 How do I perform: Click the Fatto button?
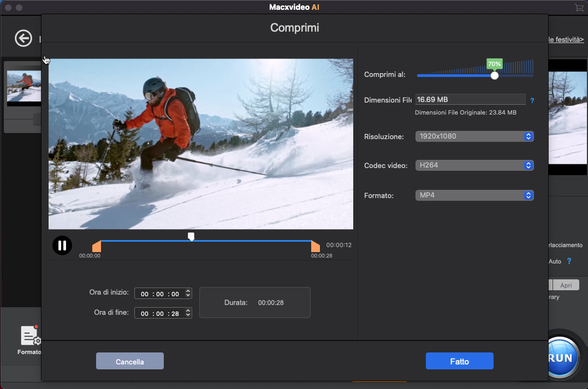[x=459, y=361]
